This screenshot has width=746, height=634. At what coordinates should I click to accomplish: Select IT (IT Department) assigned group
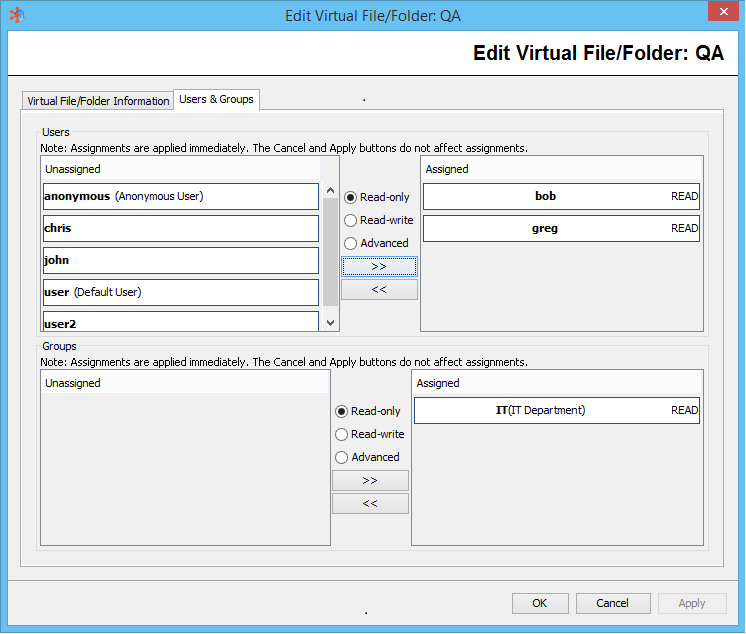[557, 410]
